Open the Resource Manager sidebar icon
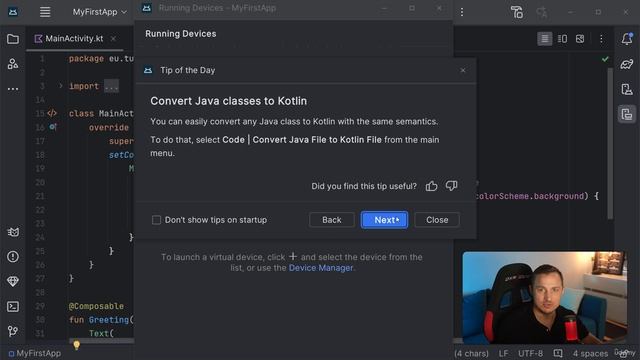 13,64
